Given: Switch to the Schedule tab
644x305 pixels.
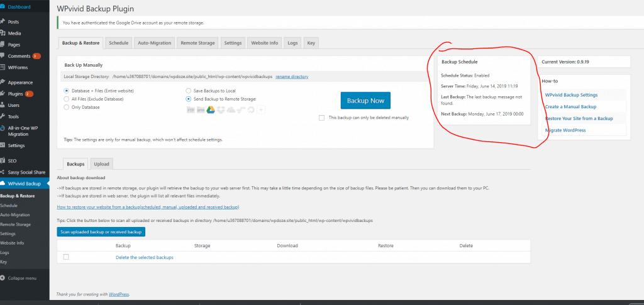Looking at the screenshot, I should (x=118, y=43).
